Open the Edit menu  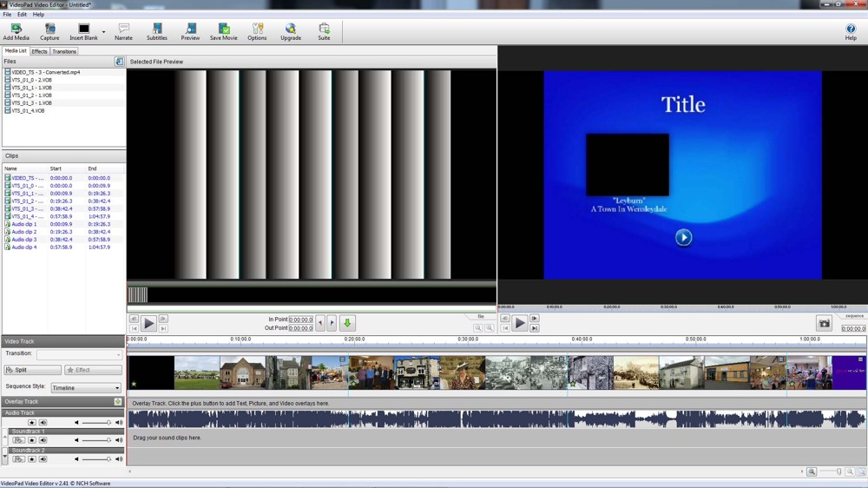click(x=22, y=15)
